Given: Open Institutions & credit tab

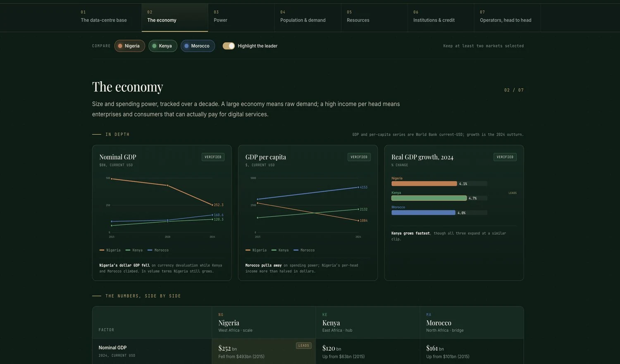Looking at the screenshot, I should click(441, 18).
